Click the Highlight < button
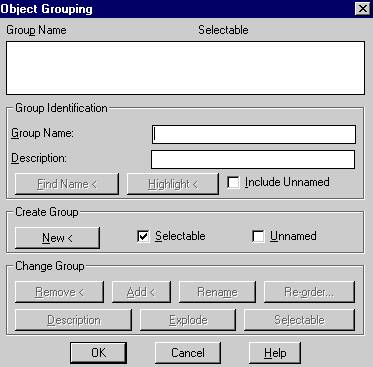 click(x=173, y=184)
